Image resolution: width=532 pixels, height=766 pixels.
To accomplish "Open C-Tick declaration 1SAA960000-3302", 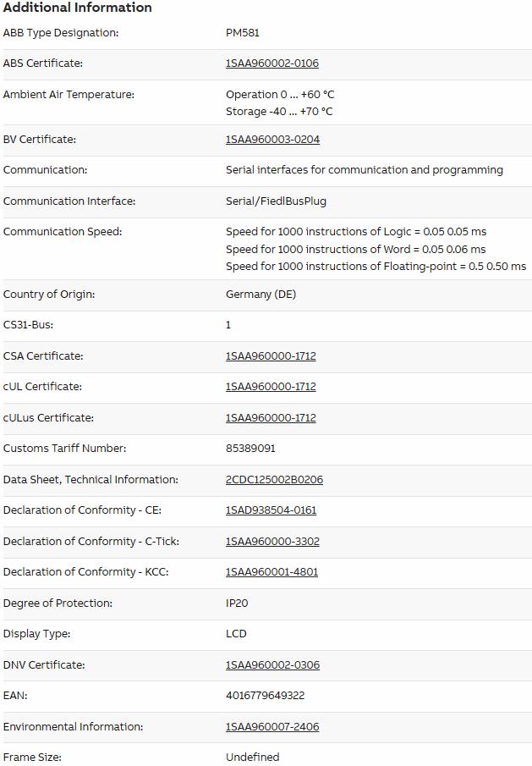I will coord(272,542).
